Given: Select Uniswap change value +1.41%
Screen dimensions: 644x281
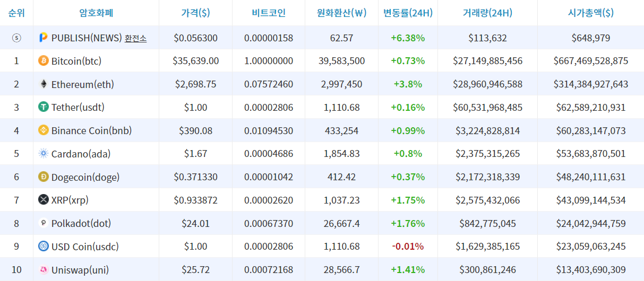Looking at the screenshot, I should pos(408,269).
